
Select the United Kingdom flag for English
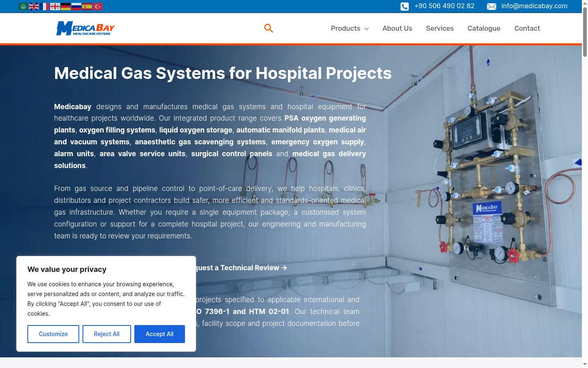[x=34, y=7]
